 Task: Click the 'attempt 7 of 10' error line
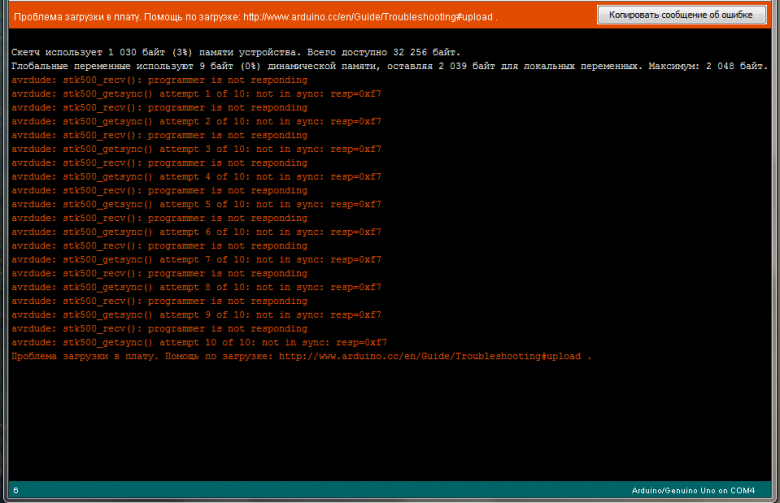(196, 260)
